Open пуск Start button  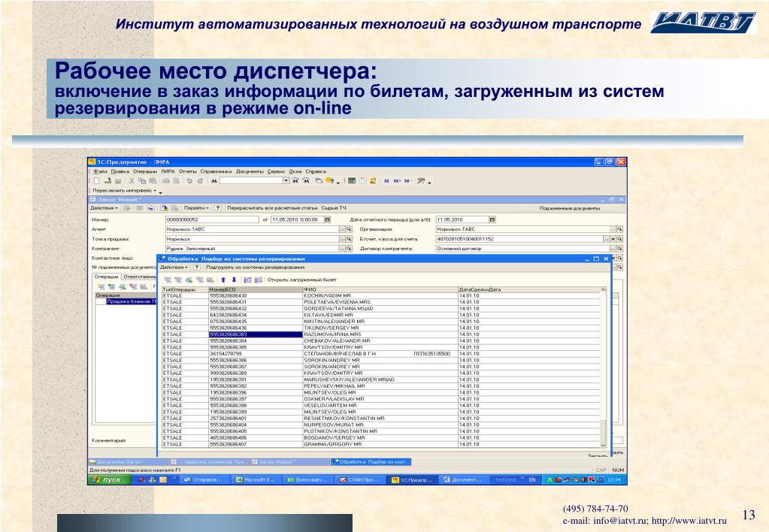point(109,479)
